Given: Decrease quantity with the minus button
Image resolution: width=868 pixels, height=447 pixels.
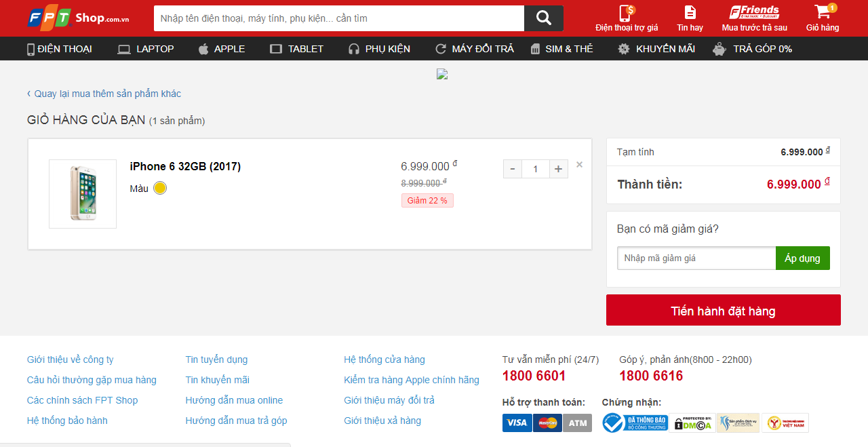Looking at the screenshot, I should [513, 169].
